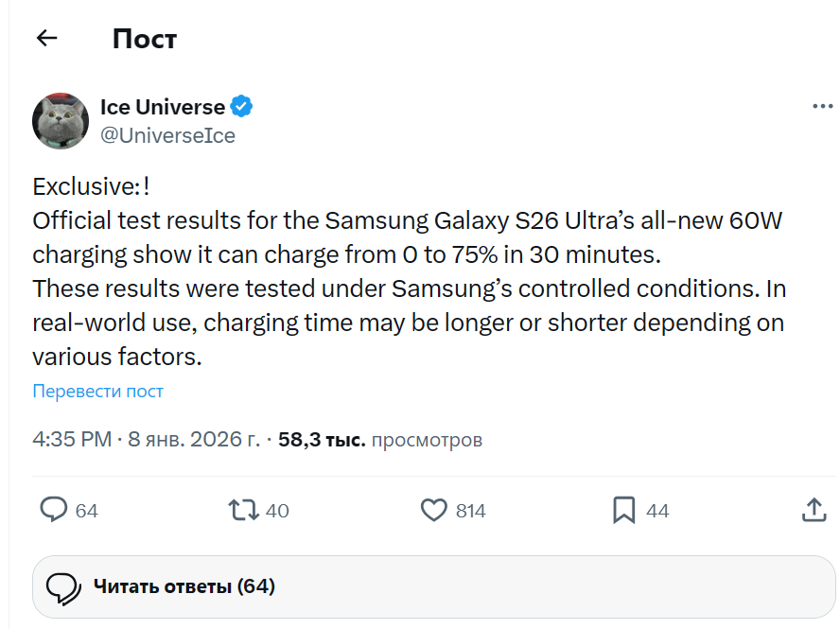Go back using the left arrow
Viewport: 840px width, 629px height.
point(46,38)
